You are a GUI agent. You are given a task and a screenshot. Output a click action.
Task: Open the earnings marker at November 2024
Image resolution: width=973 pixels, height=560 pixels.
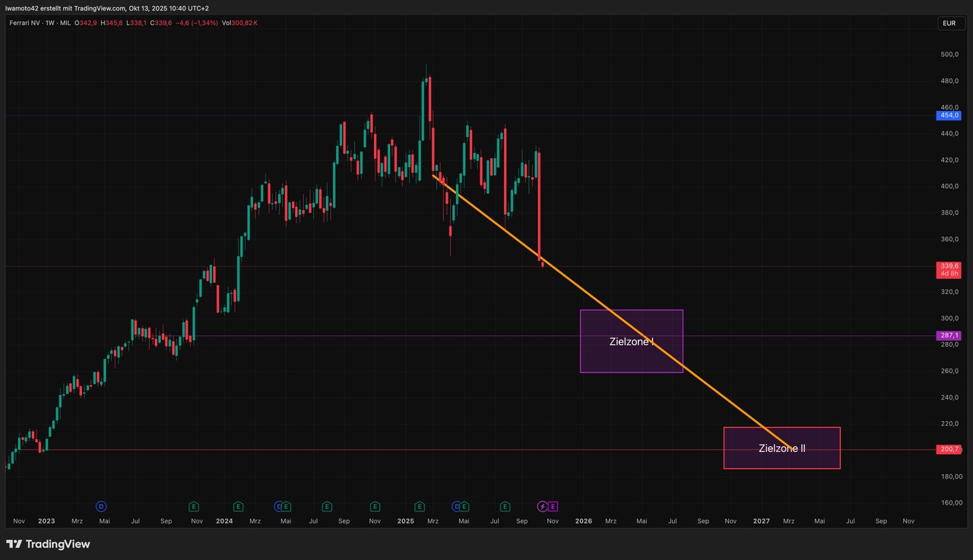pyautogui.click(x=375, y=506)
